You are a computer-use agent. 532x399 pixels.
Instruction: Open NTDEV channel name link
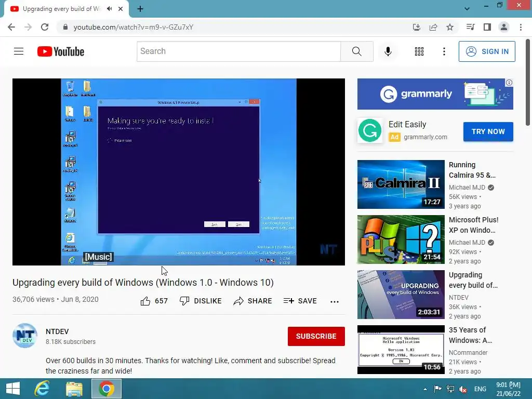pos(57,331)
